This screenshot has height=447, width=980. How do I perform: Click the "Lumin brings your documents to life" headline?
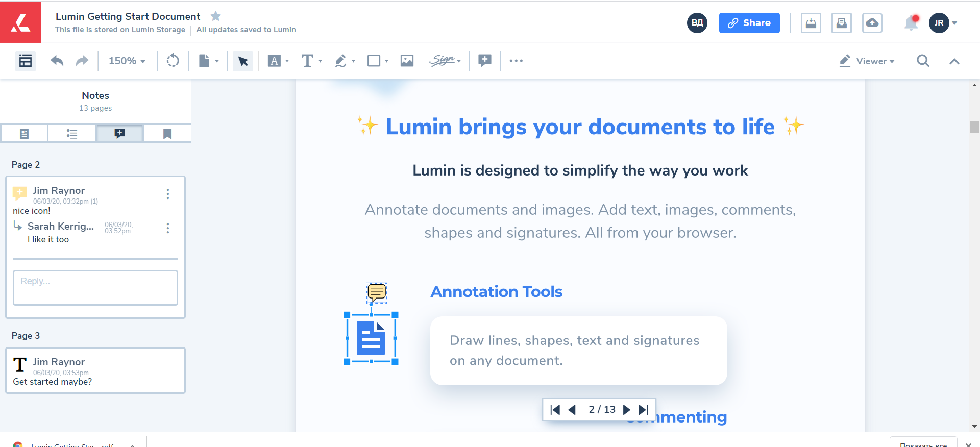tap(580, 127)
